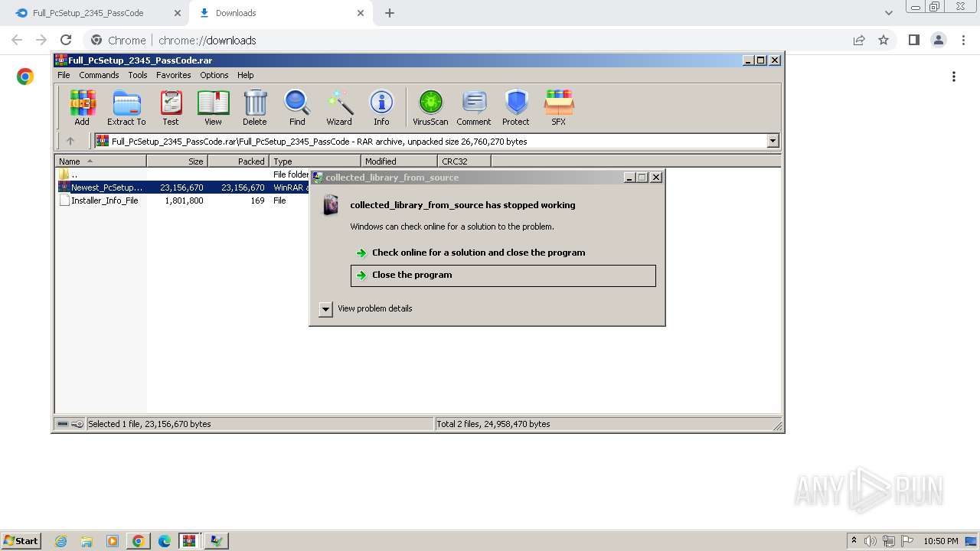Viewport: 980px width, 551px height.
Task: Click the Info toolbar icon
Action: click(x=381, y=107)
